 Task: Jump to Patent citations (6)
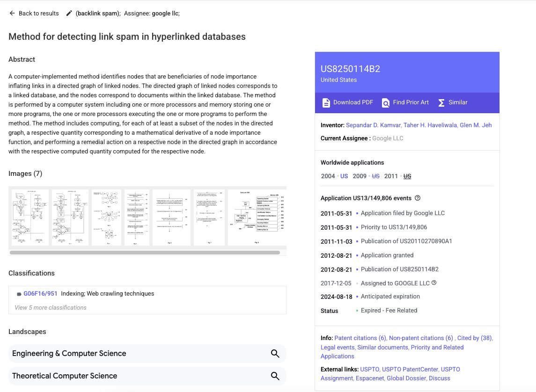[360, 338]
